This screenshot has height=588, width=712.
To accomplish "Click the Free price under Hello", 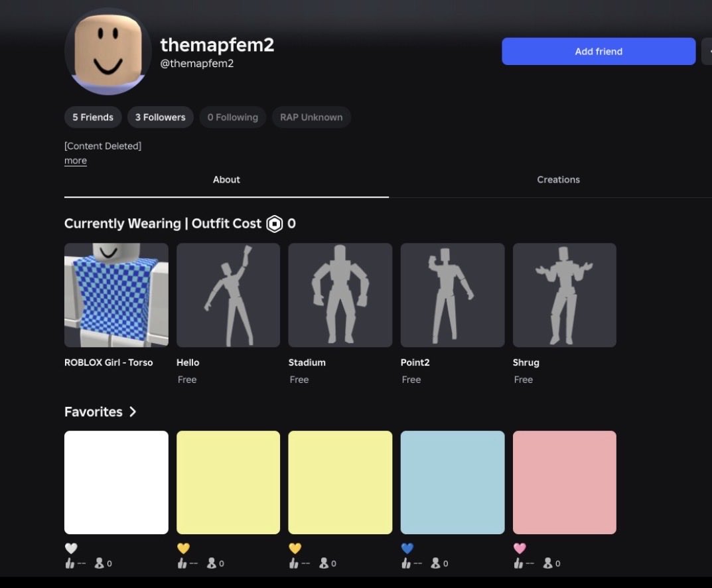I will 187,380.
